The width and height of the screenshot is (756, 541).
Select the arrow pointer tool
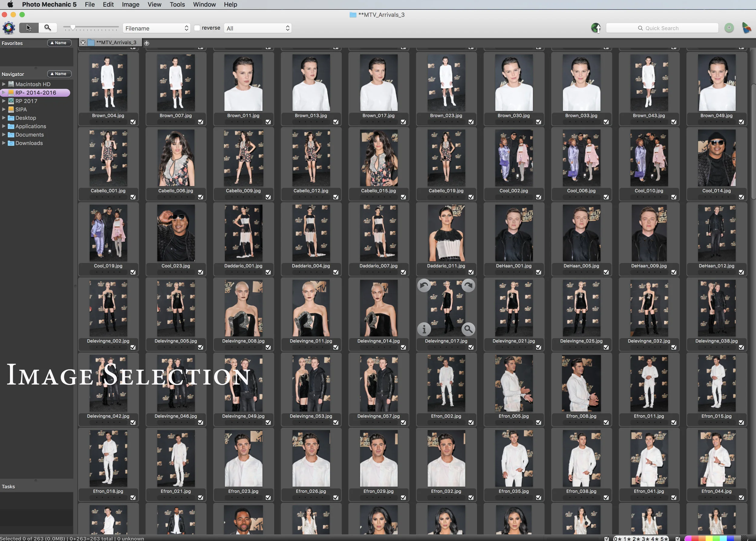pyautogui.click(x=29, y=28)
